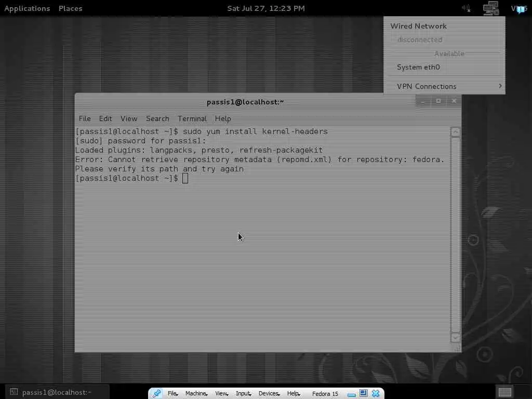
Task: Minimize the VM via the mini toolbar dash icon
Action: click(x=352, y=395)
